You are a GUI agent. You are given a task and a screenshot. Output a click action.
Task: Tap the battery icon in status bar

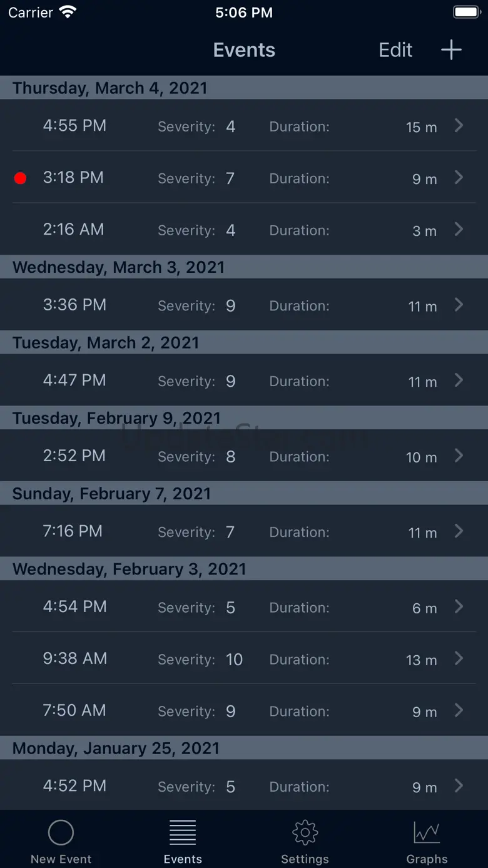pos(466,13)
